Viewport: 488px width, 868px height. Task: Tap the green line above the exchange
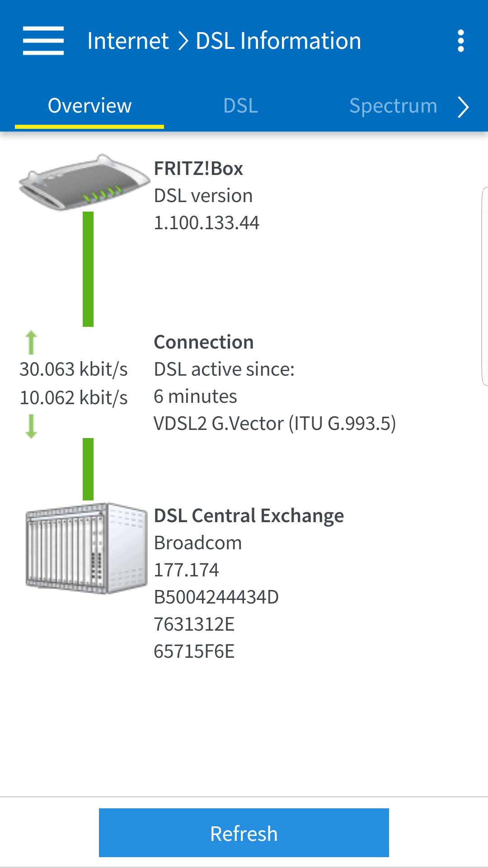click(88, 469)
